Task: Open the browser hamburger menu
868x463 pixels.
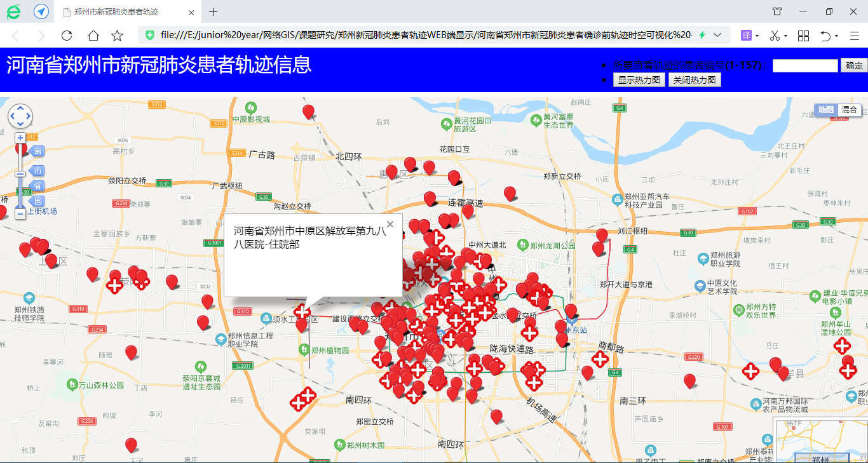Action: pos(855,36)
